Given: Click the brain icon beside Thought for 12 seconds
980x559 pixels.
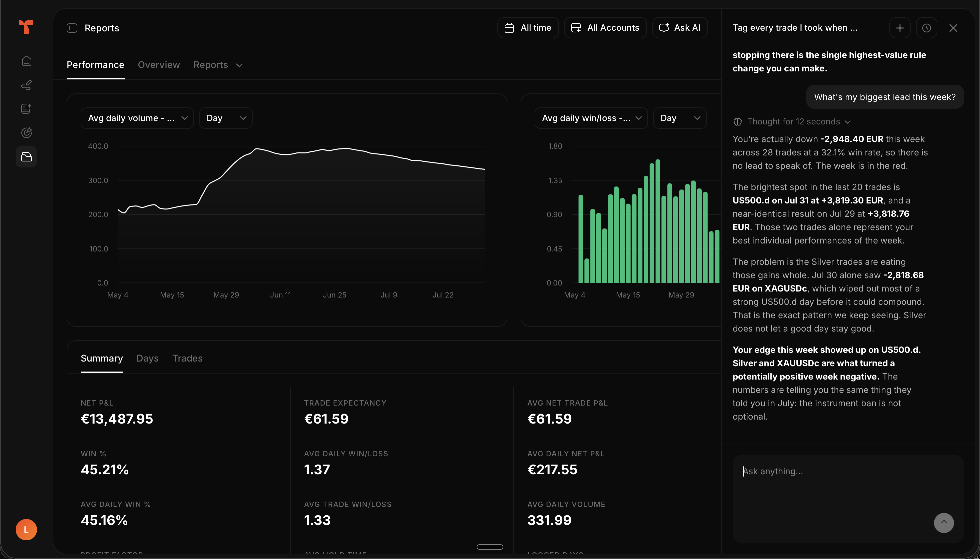Looking at the screenshot, I should point(737,122).
